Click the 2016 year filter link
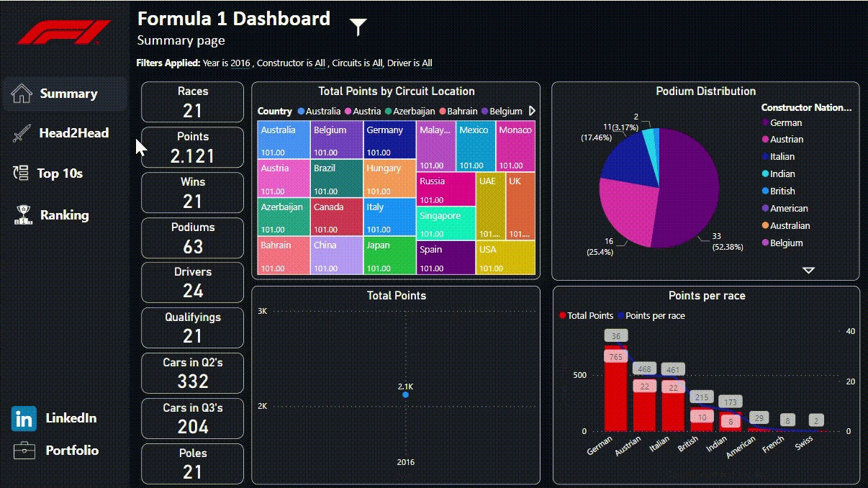This screenshot has height=488, width=868. click(239, 63)
